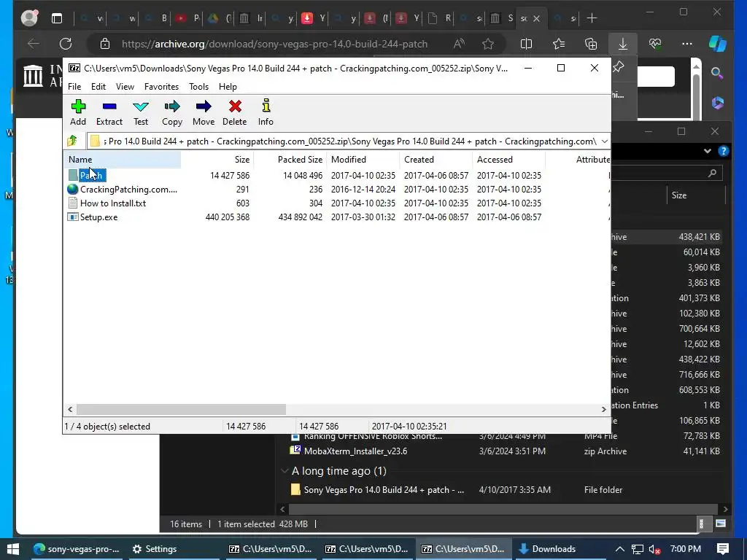Click the Explorer help question icon
This screenshot has height=560, width=747.
[723, 151]
